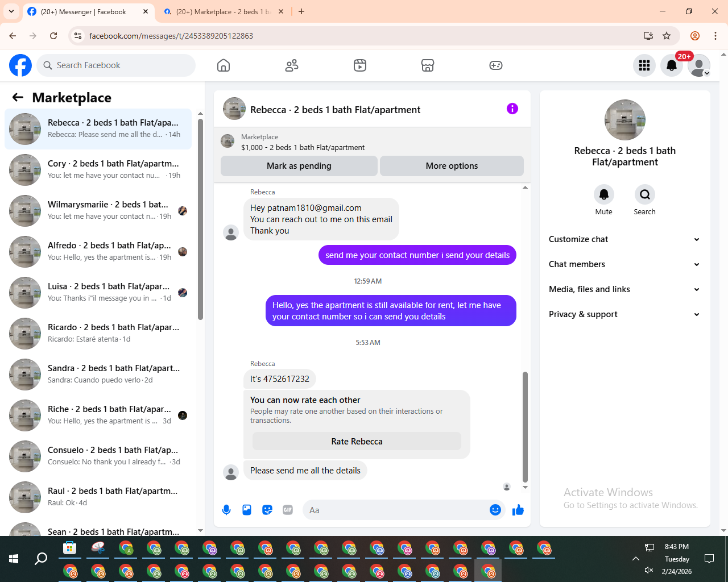Open the Gaming controller icon
The image size is (728, 582).
[x=496, y=65]
